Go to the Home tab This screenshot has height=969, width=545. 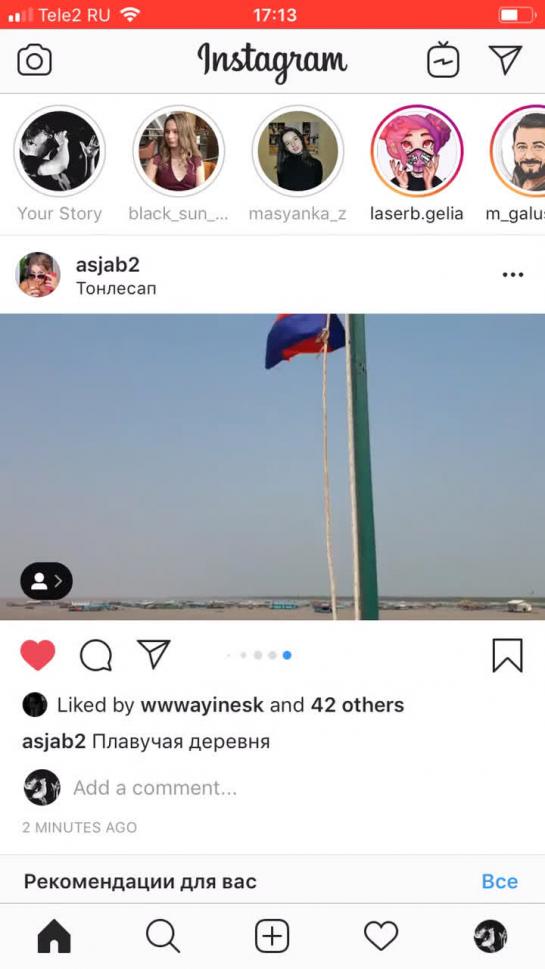pos(54,936)
